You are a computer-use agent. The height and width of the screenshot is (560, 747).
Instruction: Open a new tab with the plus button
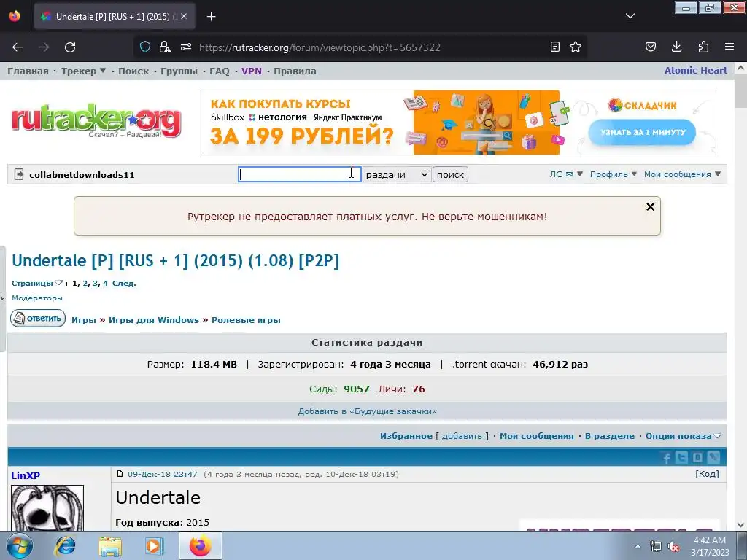click(211, 17)
